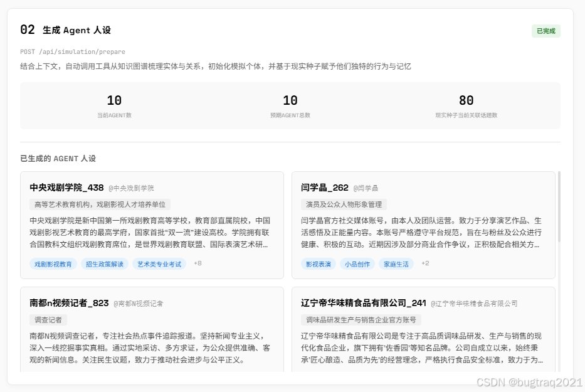585x392 pixels.
Task: Select the 艺术类专业考试 topic tag
Action: pos(159,264)
